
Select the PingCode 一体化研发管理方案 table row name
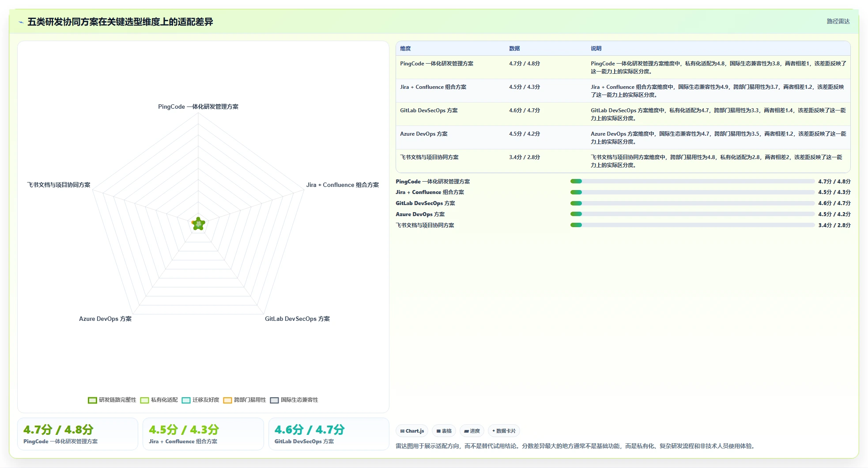[437, 64]
